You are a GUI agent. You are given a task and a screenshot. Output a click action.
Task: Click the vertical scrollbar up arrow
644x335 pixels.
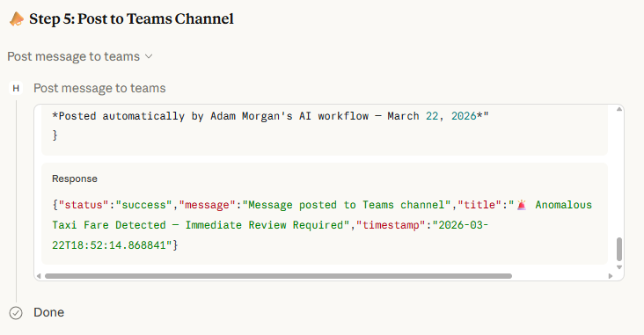pyautogui.click(x=619, y=109)
